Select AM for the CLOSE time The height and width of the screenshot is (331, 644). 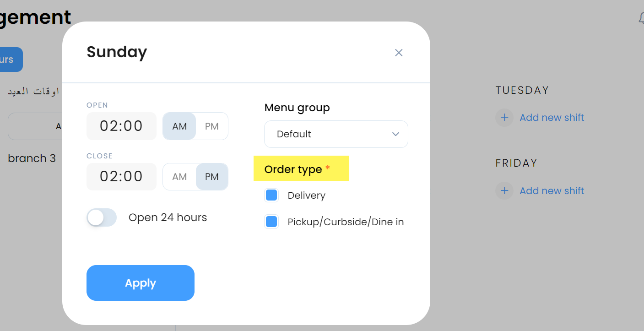[x=179, y=177]
